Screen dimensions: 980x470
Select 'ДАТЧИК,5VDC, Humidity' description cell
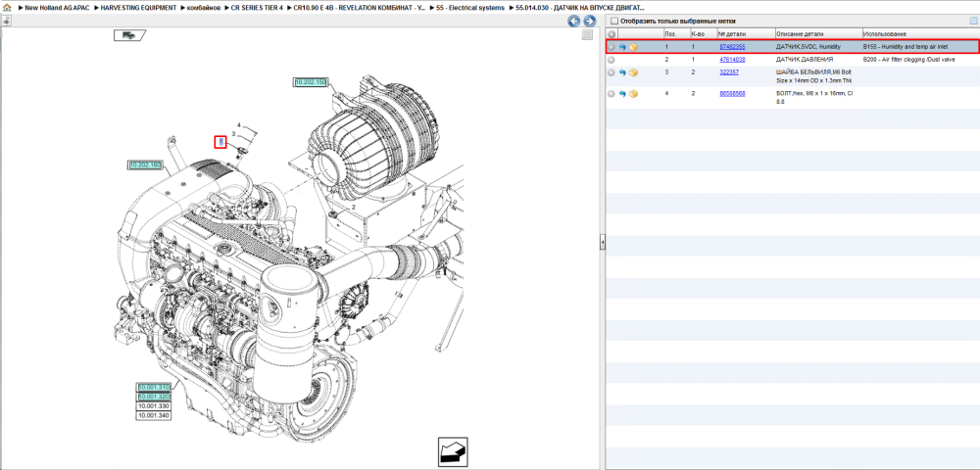808,47
